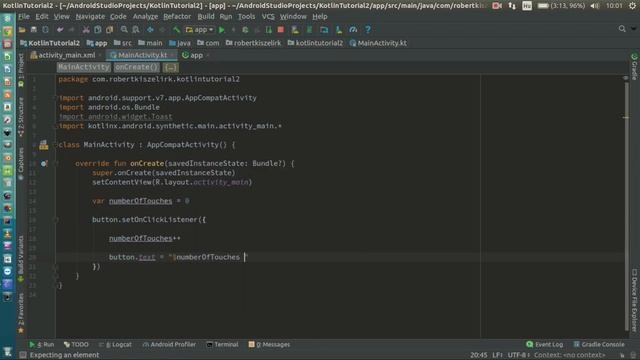Click the Open folder toolbar icon

[22, 30]
